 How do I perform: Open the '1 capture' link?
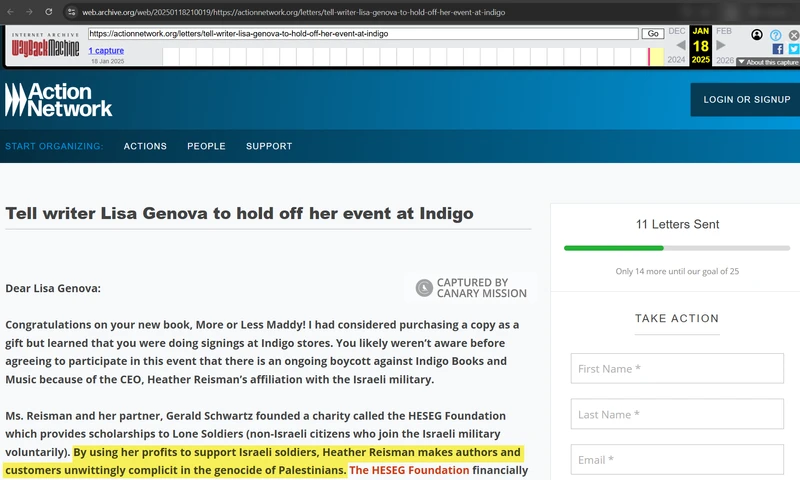[x=106, y=50]
